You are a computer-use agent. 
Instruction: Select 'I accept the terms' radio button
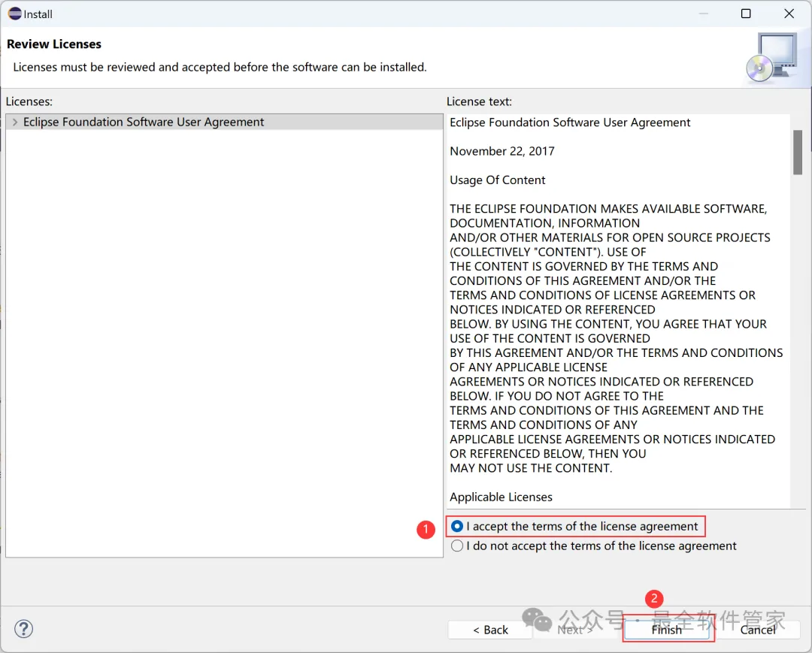[x=457, y=526]
